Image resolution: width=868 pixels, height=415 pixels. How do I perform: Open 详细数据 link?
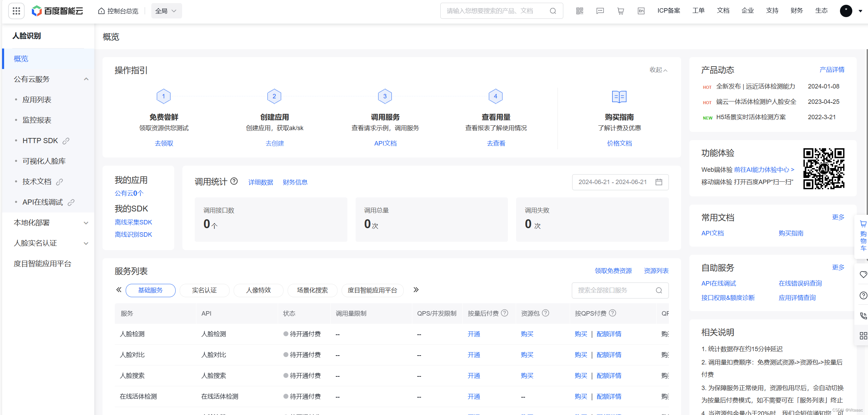[x=261, y=182]
